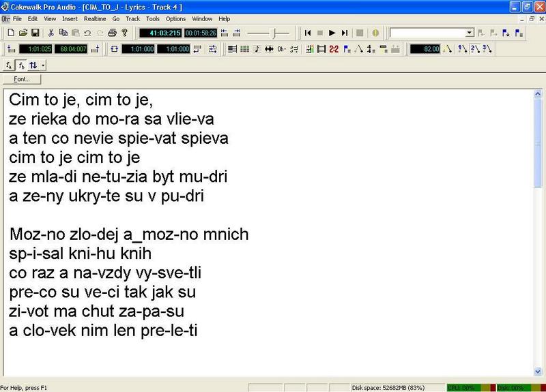
Task: Open the Track menu
Action: (132, 18)
